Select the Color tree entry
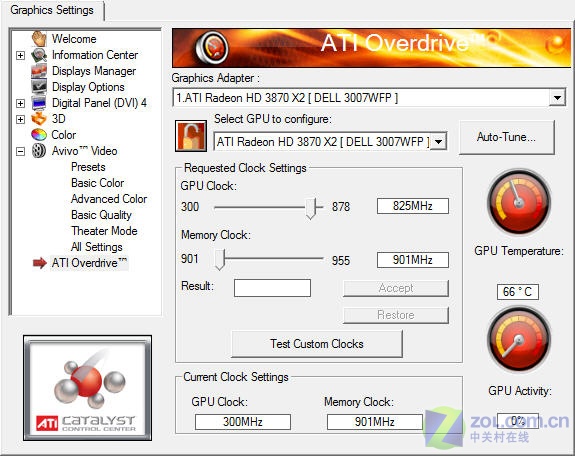Viewport: 575px width, 456px height. click(x=64, y=135)
